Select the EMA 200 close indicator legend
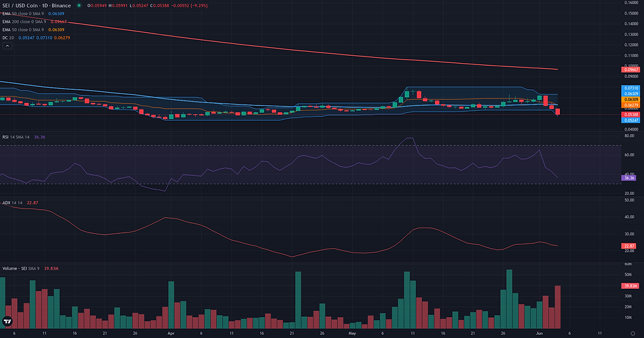This screenshot has height=338, width=644. [x=34, y=22]
